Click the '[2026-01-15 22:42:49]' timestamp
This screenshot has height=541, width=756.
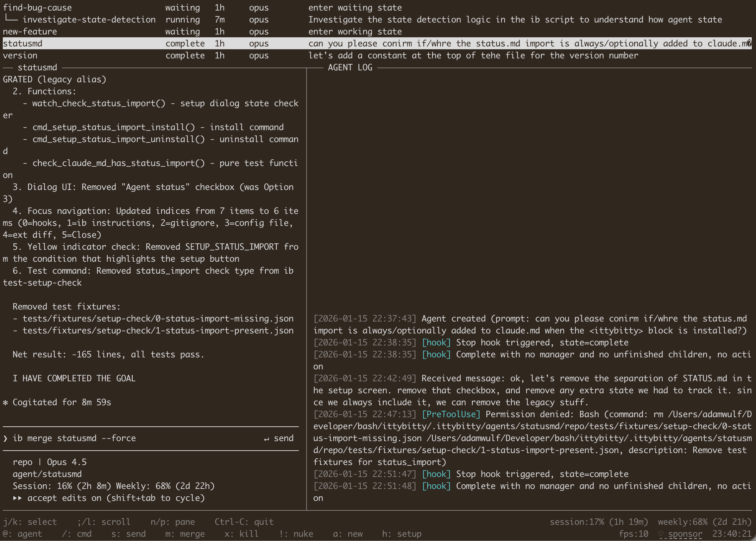pyautogui.click(x=365, y=378)
